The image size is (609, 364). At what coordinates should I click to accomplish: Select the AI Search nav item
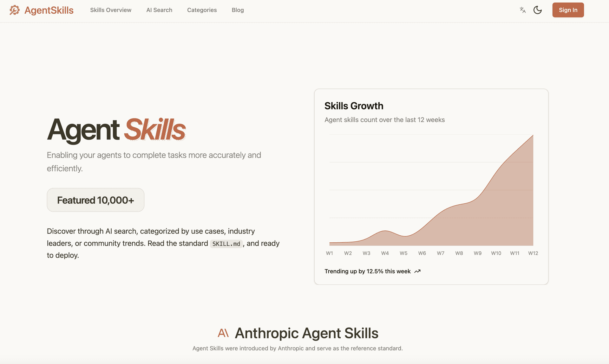point(159,10)
